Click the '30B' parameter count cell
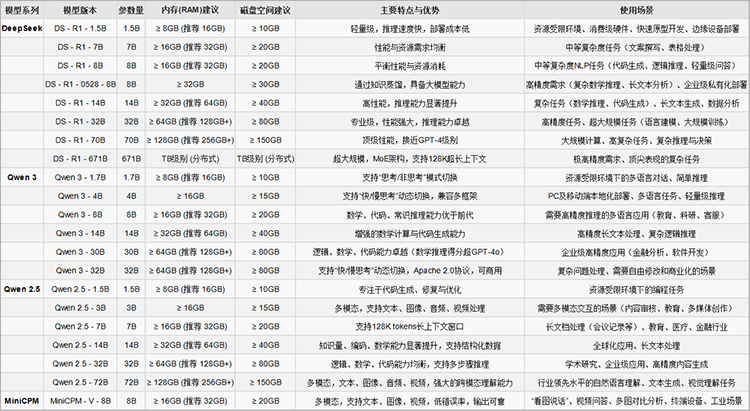Viewport: 750px width, 411px height. pyautogui.click(x=131, y=252)
